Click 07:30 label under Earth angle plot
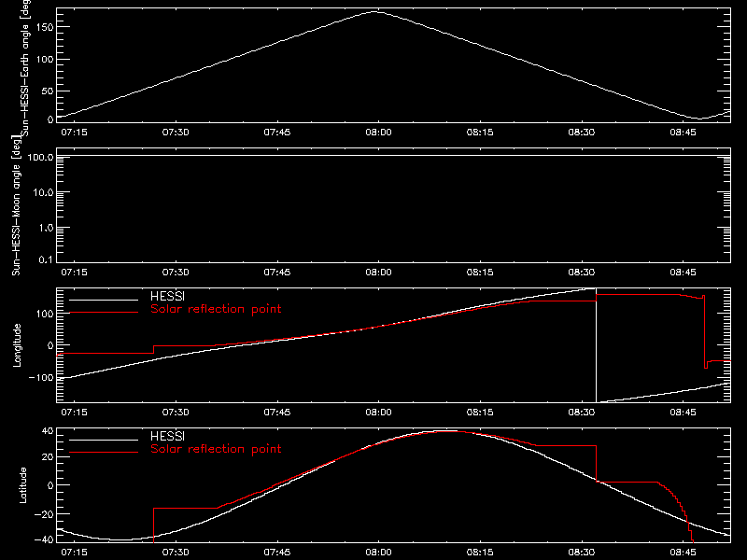 [x=176, y=132]
